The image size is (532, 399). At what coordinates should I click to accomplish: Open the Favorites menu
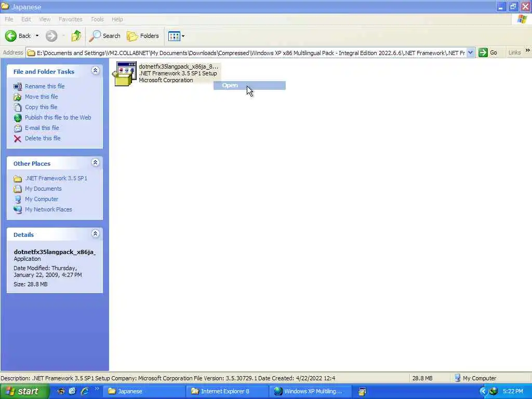[70, 19]
